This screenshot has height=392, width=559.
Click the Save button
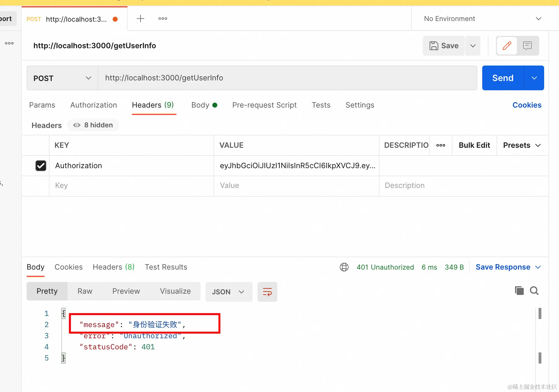444,46
